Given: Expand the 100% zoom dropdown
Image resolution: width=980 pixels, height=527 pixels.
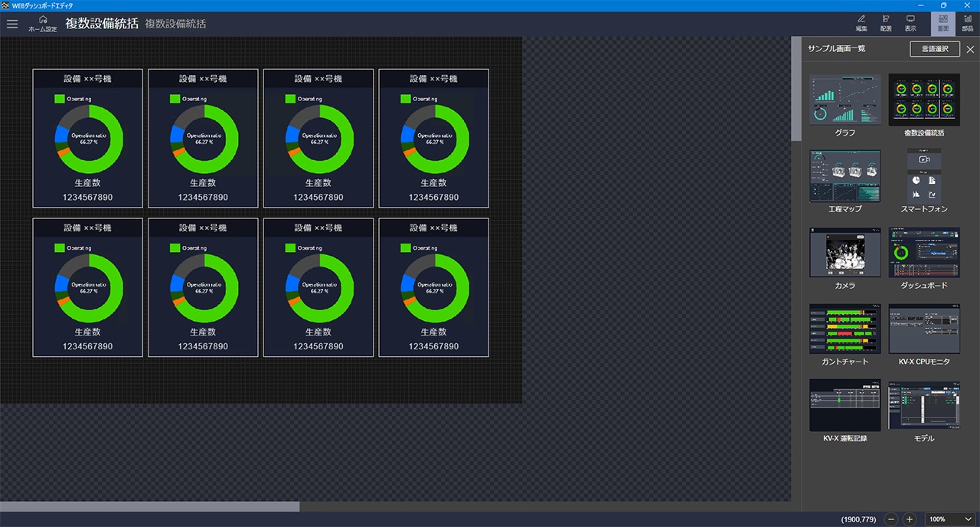Looking at the screenshot, I should tap(950, 519).
